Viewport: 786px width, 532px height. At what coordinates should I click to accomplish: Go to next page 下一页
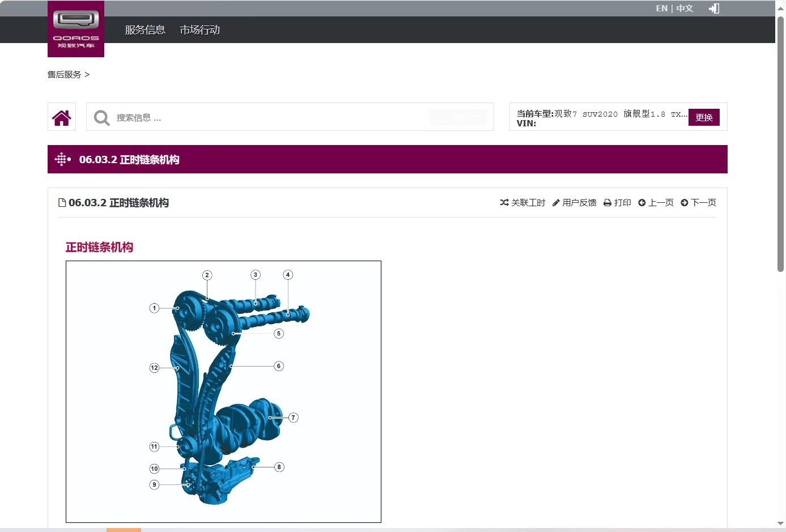click(698, 203)
